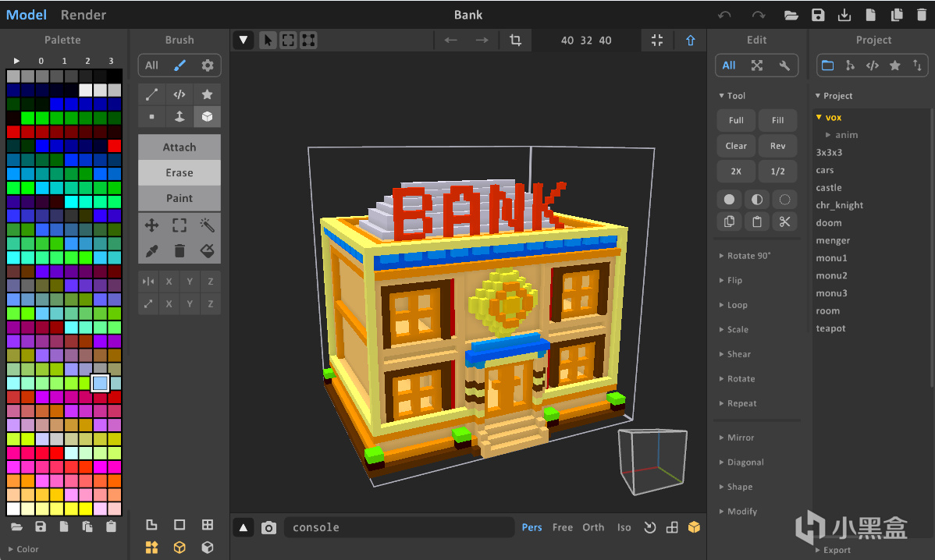Screen dimensions: 935x560
Task: Open a model with the top folder icon
Action: click(791, 15)
